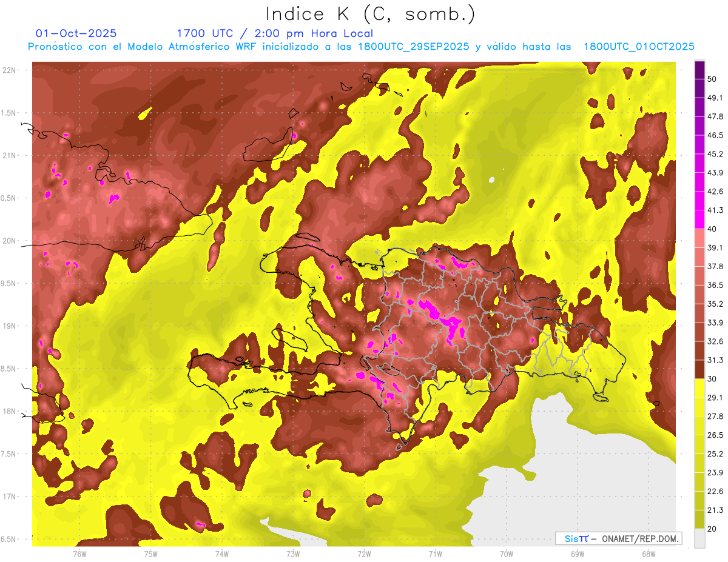Click the WRF model forecast description line

pyautogui.click(x=361, y=47)
